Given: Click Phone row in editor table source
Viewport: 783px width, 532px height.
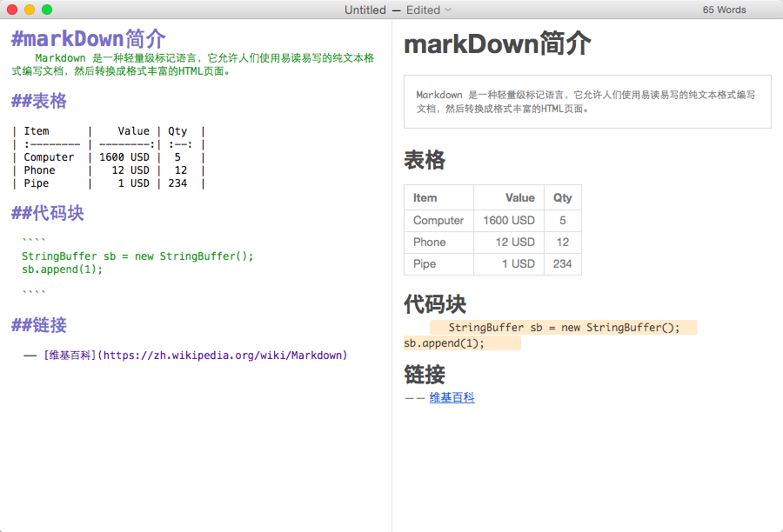Looking at the screenshot, I should click(x=109, y=170).
